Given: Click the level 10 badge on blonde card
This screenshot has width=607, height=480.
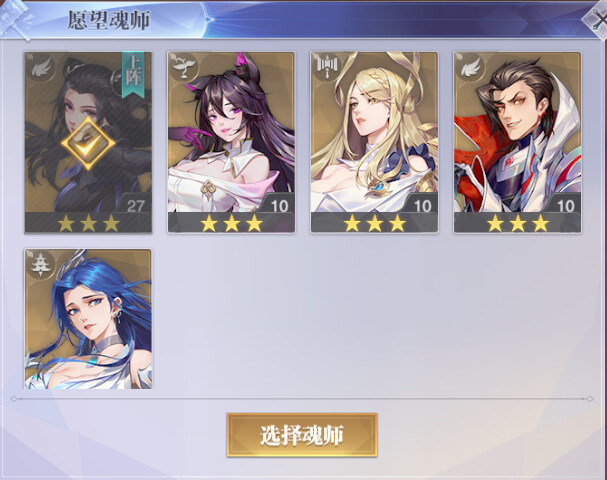Looking at the screenshot, I should point(422,205).
